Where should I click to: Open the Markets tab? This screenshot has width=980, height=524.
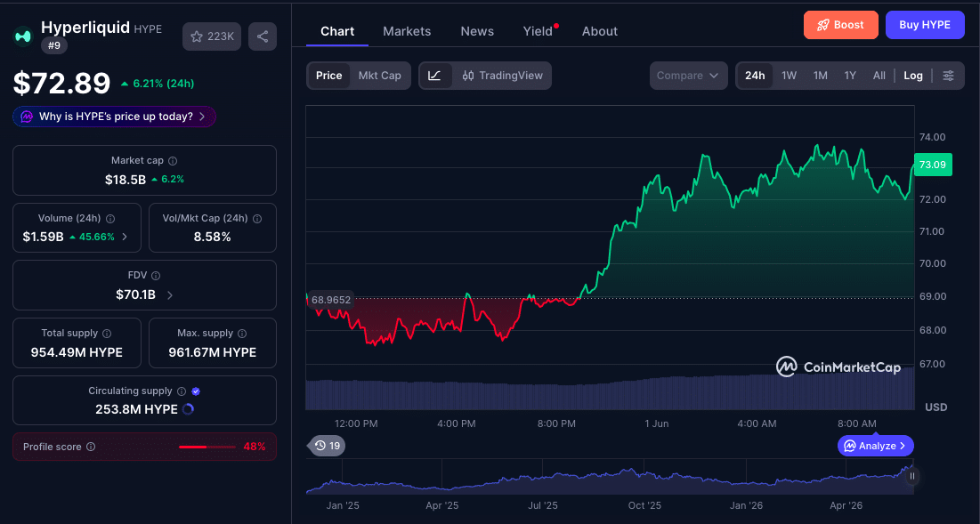point(407,31)
